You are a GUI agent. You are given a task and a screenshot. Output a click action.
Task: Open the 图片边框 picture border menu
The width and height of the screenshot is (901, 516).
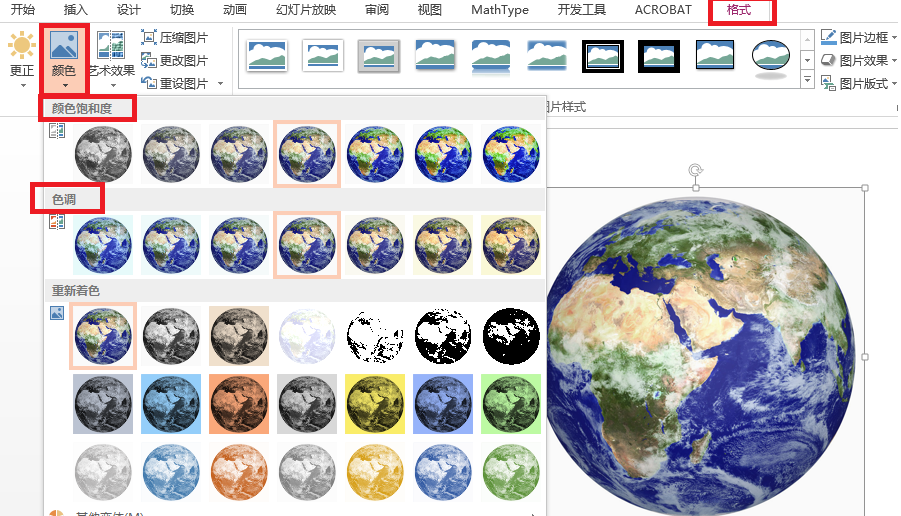click(x=858, y=38)
